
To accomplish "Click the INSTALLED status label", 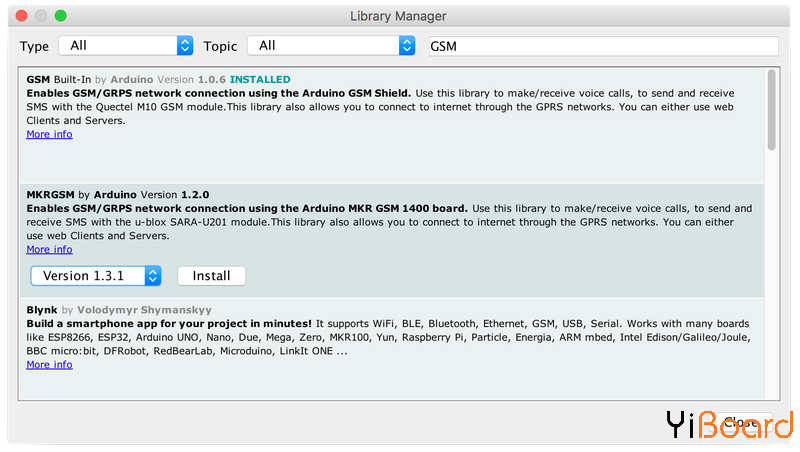I will click(x=260, y=80).
